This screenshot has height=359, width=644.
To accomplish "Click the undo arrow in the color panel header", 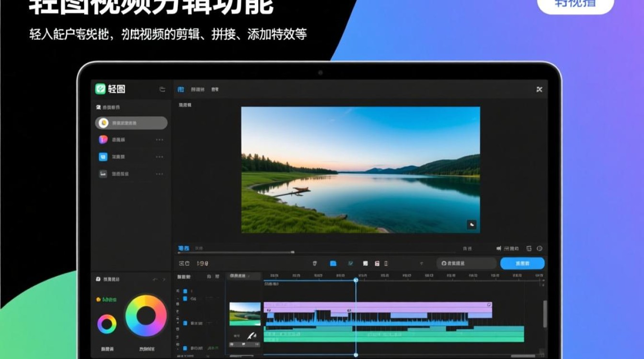I will pos(155,279).
